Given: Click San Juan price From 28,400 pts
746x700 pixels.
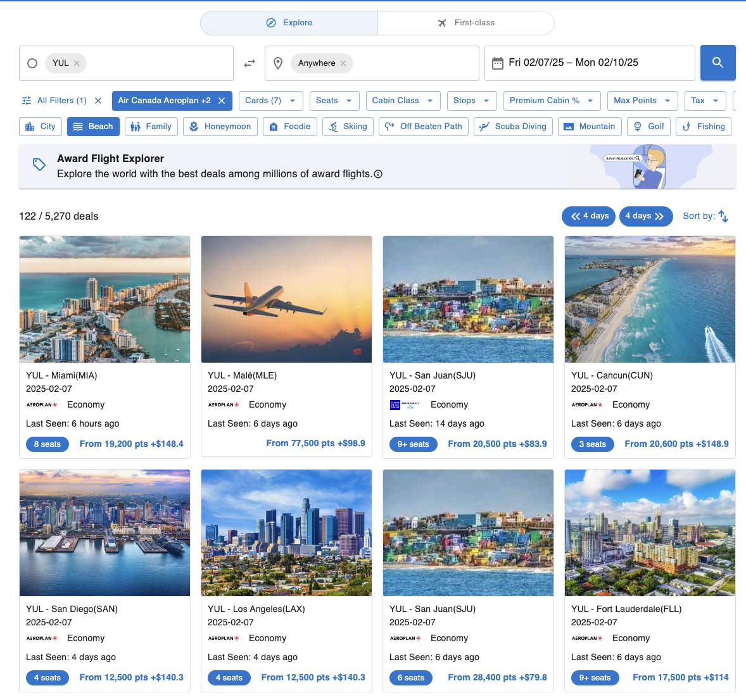Looking at the screenshot, I should pyautogui.click(x=498, y=678).
